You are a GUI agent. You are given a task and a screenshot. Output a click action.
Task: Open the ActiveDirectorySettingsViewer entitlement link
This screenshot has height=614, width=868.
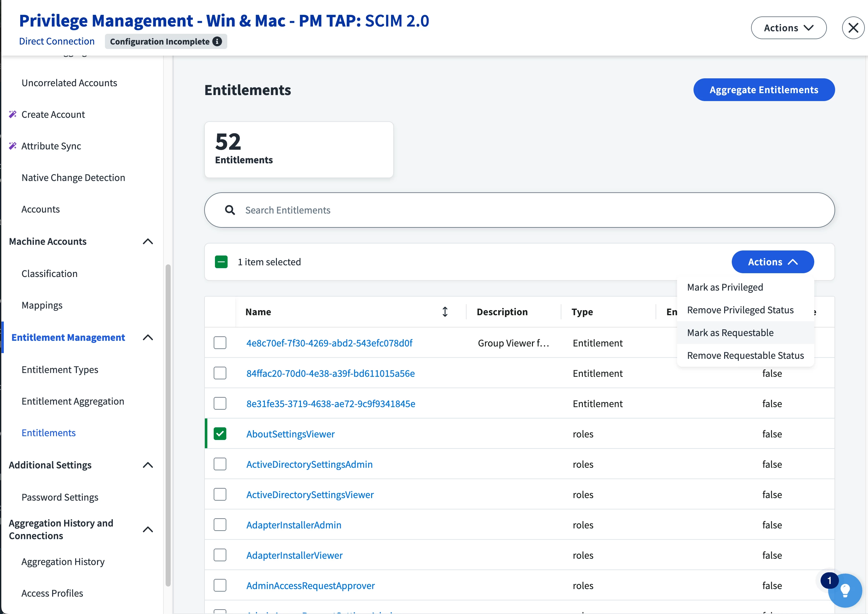(310, 495)
